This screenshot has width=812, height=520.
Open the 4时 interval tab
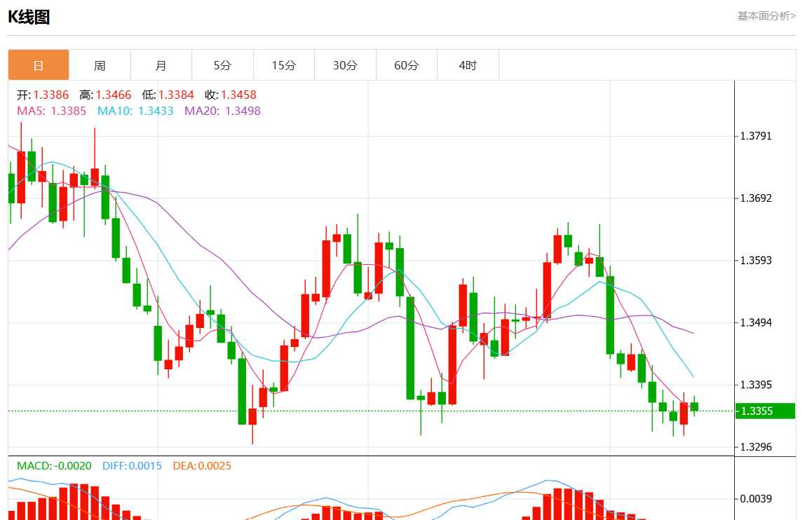468,65
